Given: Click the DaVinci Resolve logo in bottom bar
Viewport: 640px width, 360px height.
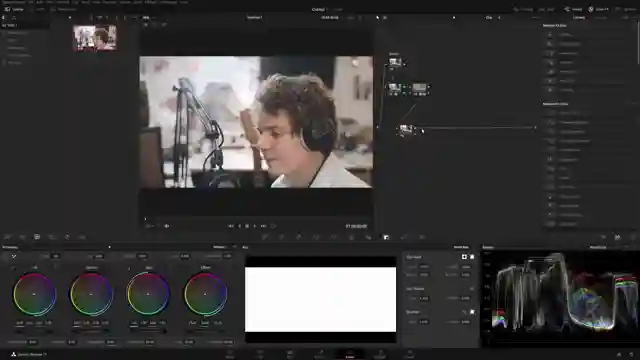Looking at the screenshot, I should pos(13,354).
